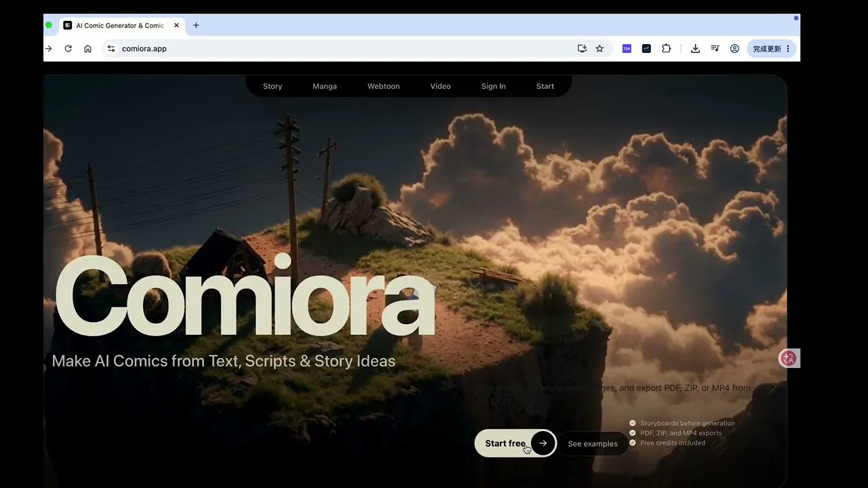Click the install app icon in address bar

point(582,49)
